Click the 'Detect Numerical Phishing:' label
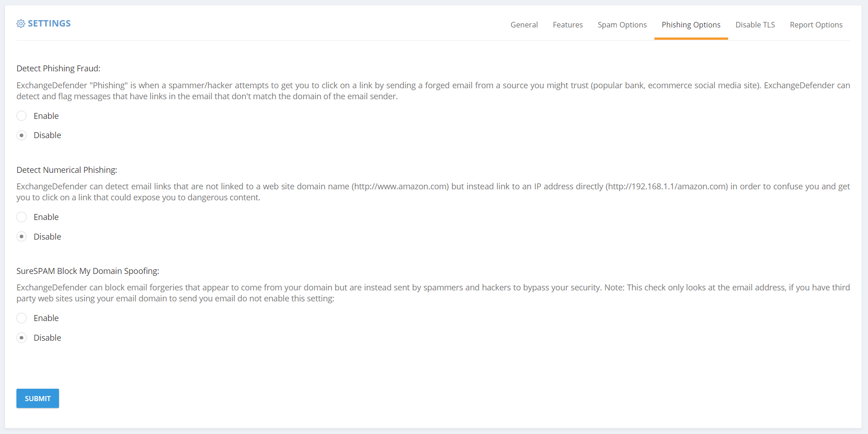This screenshot has width=868, height=434. (67, 170)
